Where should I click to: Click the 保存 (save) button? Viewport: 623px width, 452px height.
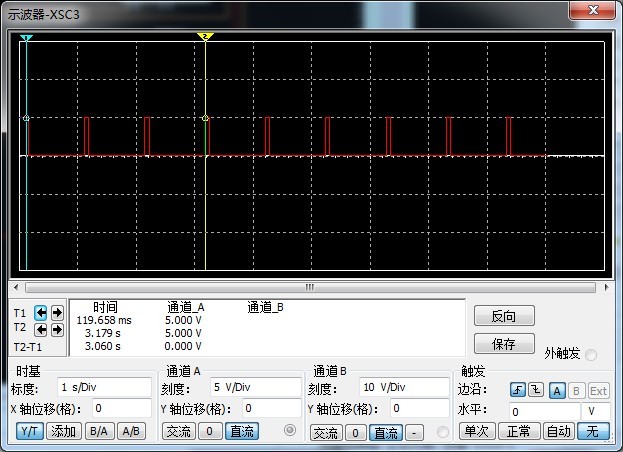(504, 344)
